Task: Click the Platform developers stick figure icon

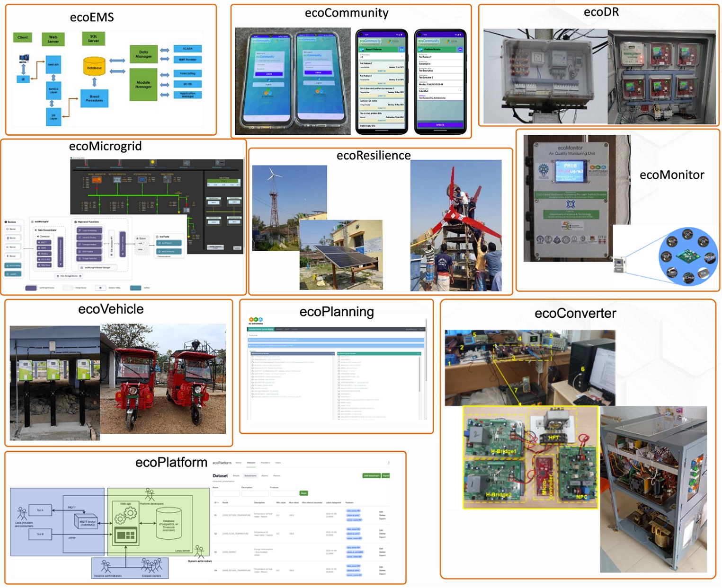Action: 150,495
